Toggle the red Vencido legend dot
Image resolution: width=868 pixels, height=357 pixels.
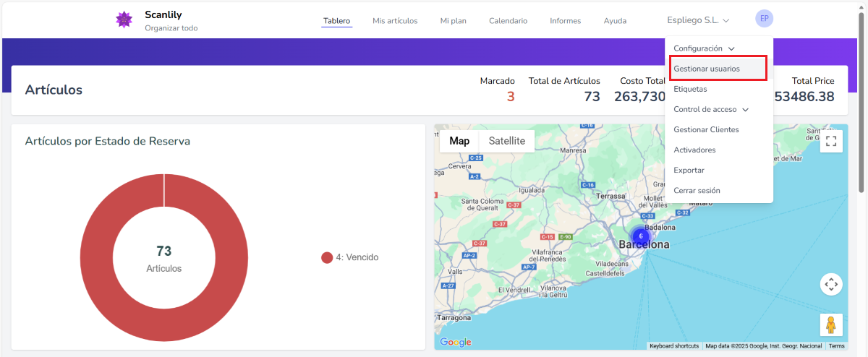click(x=327, y=257)
